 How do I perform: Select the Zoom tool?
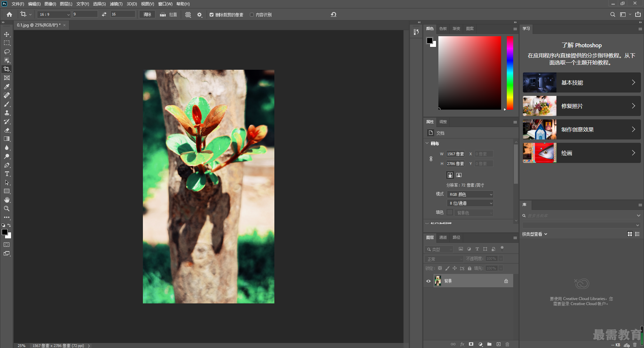point(7,209)
